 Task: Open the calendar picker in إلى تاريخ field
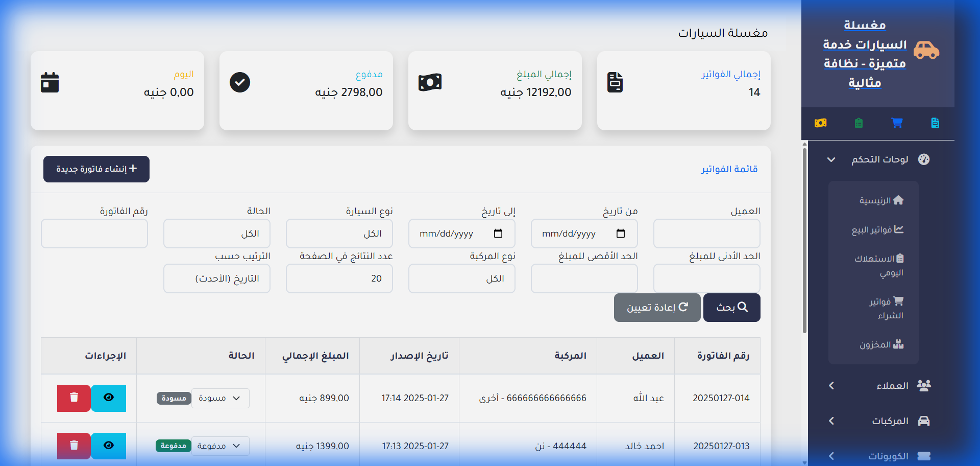498,234
